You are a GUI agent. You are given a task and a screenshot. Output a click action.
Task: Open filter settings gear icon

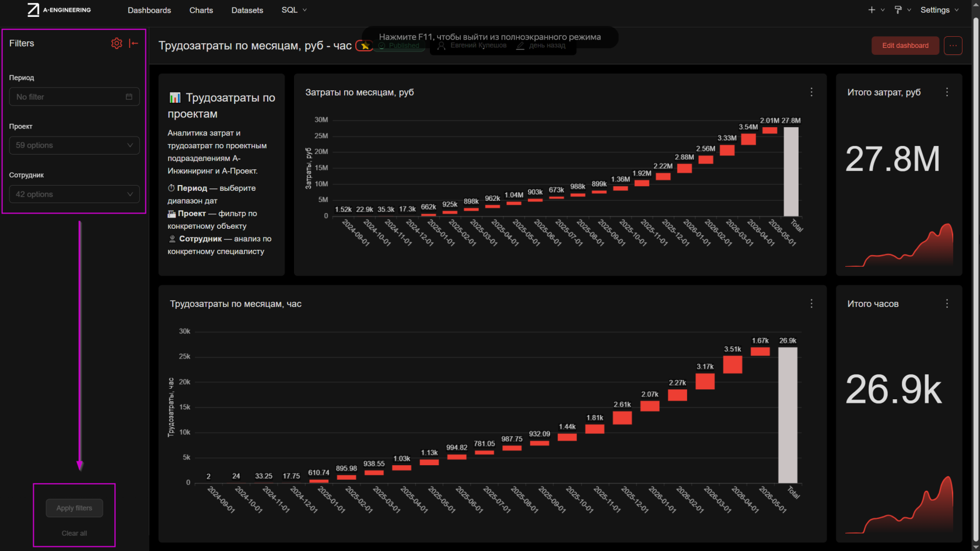(x=117, y=43)
